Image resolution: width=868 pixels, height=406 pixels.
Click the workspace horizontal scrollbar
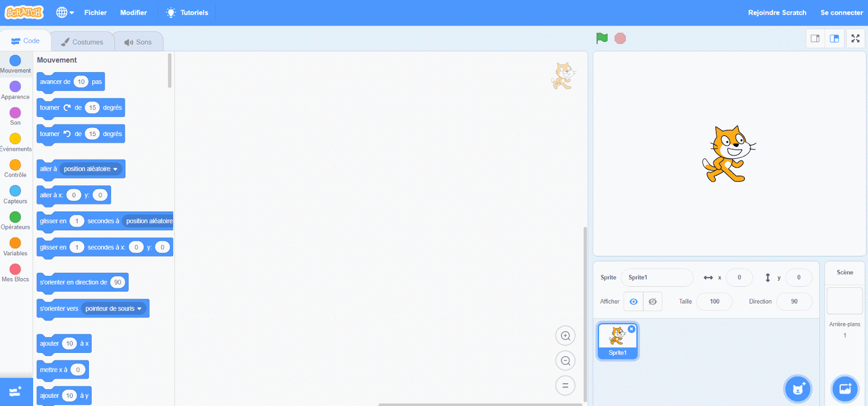click(480, 404)
